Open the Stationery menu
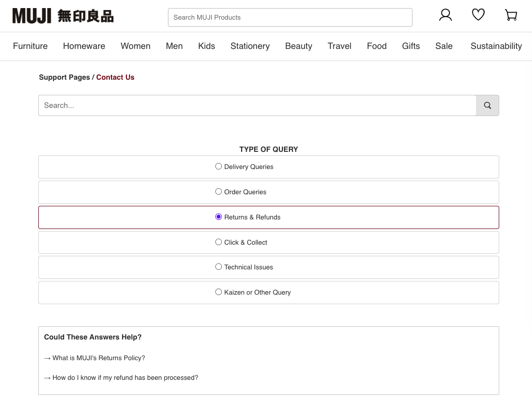532x398 pixels. pos(250,46)
